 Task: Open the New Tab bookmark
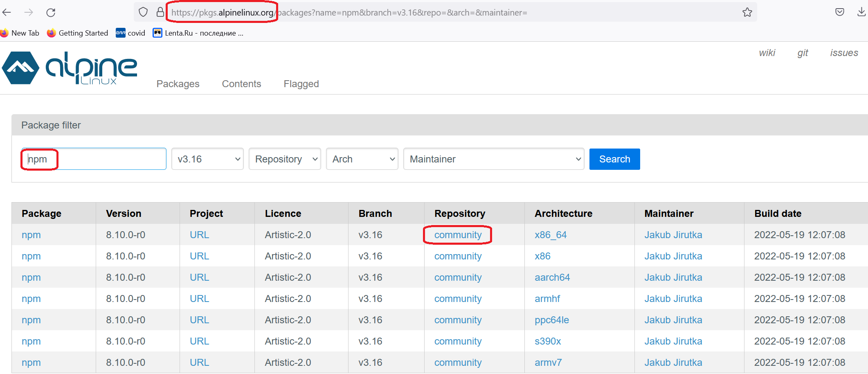(20, 33)
